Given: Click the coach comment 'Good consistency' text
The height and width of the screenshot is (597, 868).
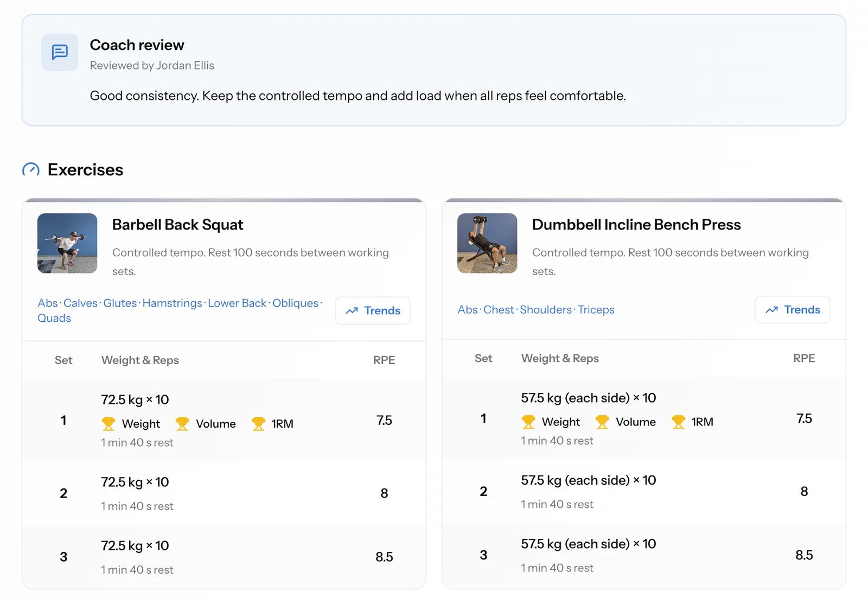Looking at the screenshot, I should (x=358, y=96).
